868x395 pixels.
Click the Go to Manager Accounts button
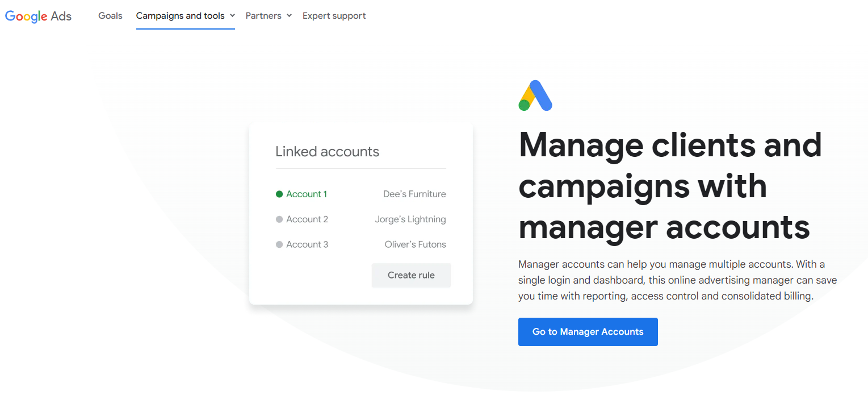(x=588, y=332)
